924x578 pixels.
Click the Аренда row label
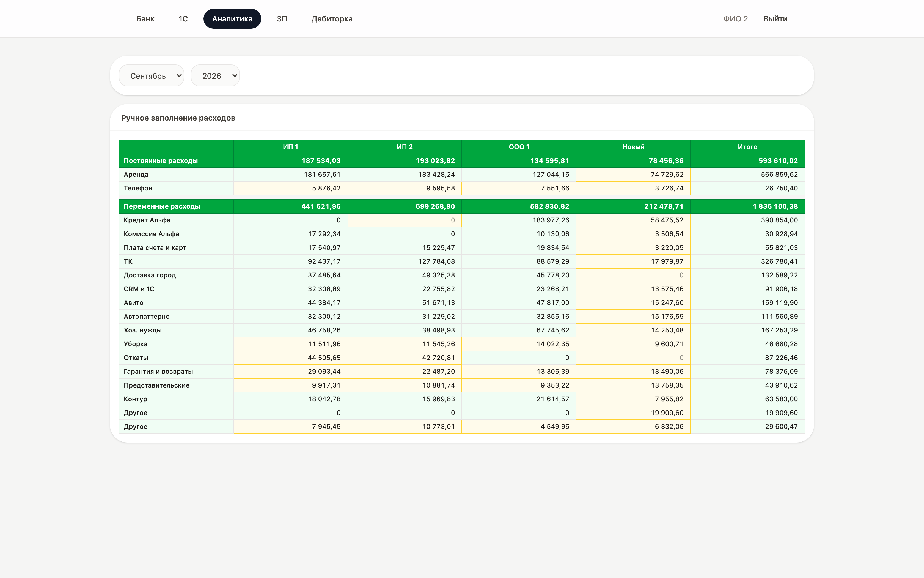point(136,174)
